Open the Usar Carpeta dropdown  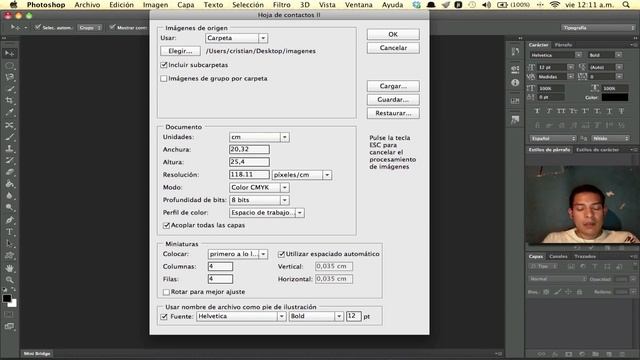point(236,38)
